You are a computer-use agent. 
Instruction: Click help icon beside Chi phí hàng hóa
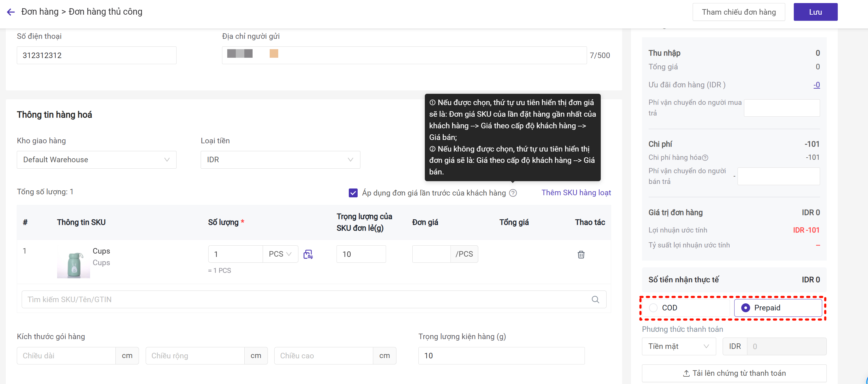[x=705, y=157]
